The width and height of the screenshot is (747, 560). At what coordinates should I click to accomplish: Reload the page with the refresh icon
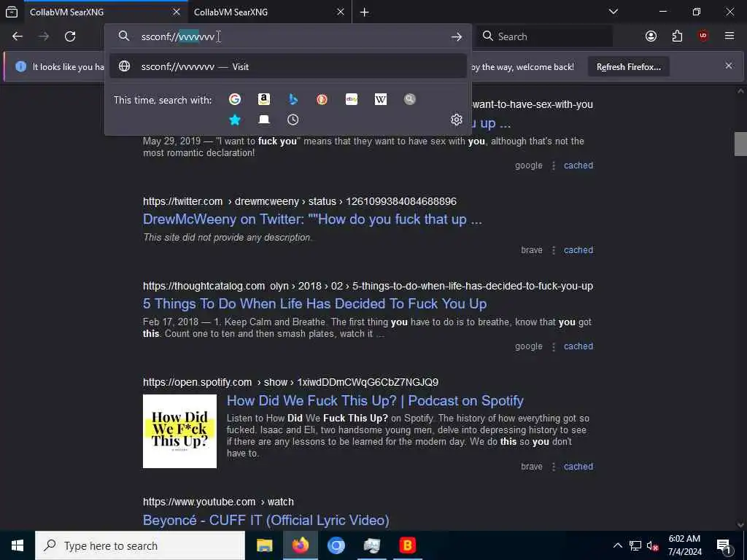tap(70, 36)
